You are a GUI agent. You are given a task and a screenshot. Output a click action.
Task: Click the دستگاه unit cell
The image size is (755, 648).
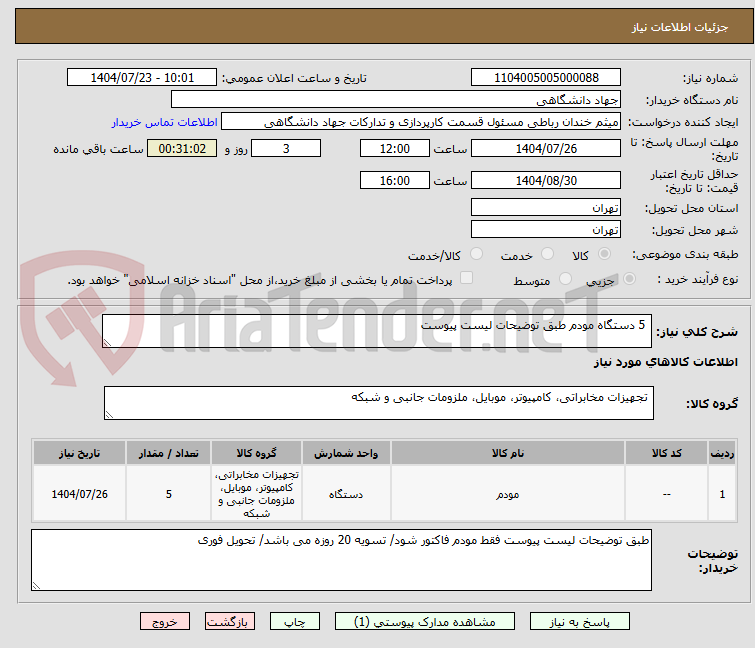[x=346, y=493]
